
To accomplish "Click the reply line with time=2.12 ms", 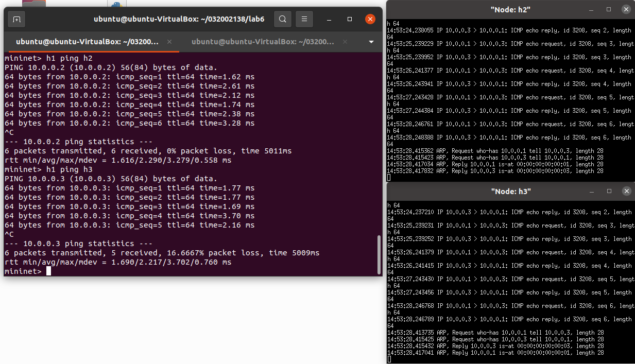I will 130,95.
